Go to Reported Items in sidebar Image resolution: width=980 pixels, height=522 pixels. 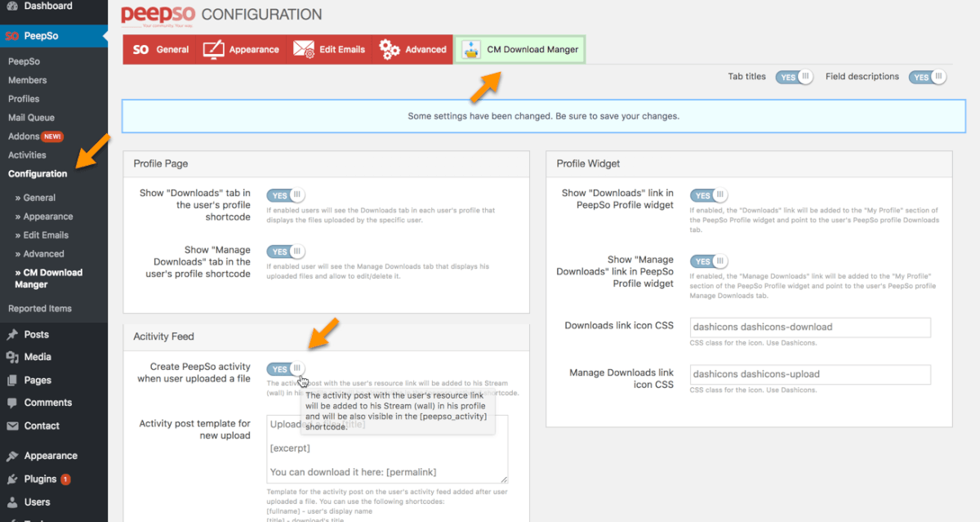[x=40, y=309]
